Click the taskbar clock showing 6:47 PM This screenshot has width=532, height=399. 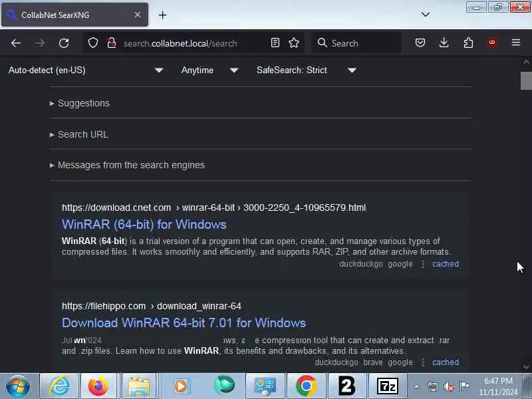point(498,386)
